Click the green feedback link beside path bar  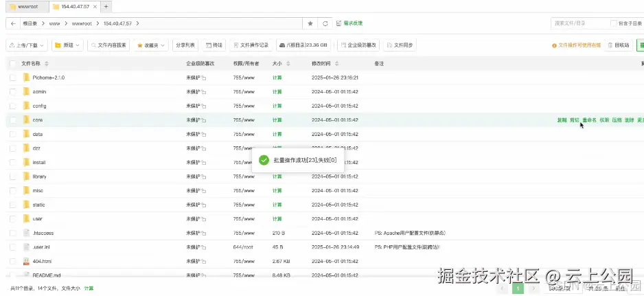(x=349, y=23)
